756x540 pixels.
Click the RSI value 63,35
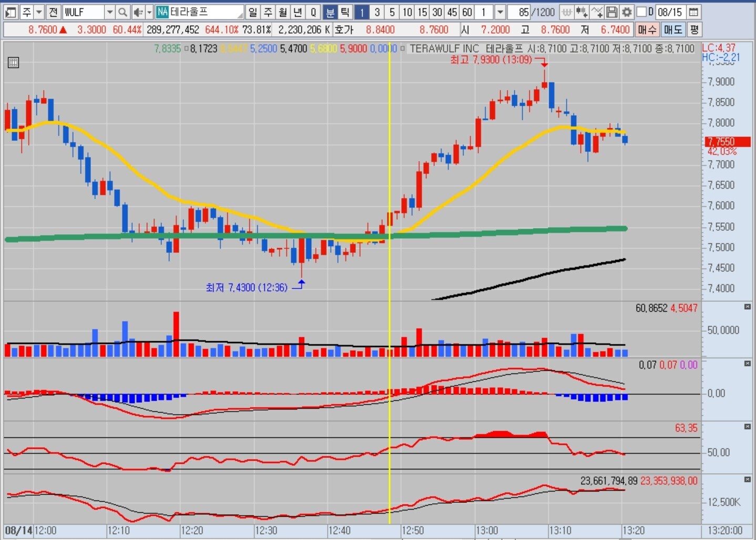686,428
